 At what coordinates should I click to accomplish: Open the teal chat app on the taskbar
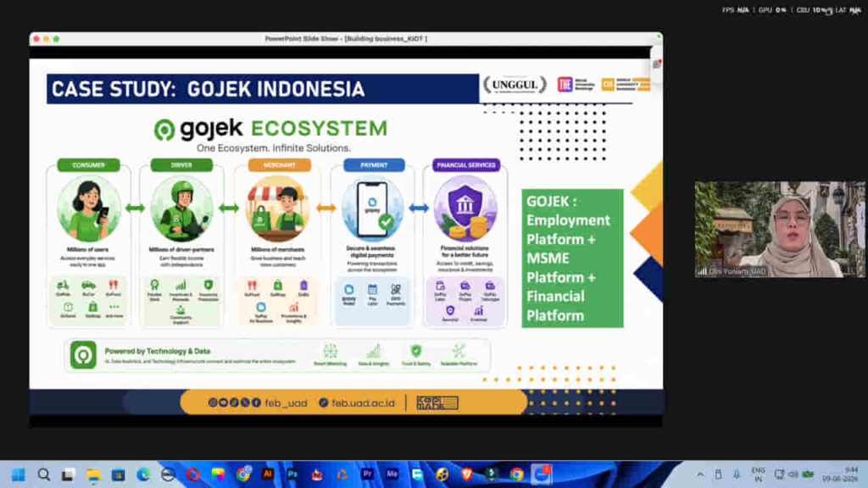pos(417,474)
